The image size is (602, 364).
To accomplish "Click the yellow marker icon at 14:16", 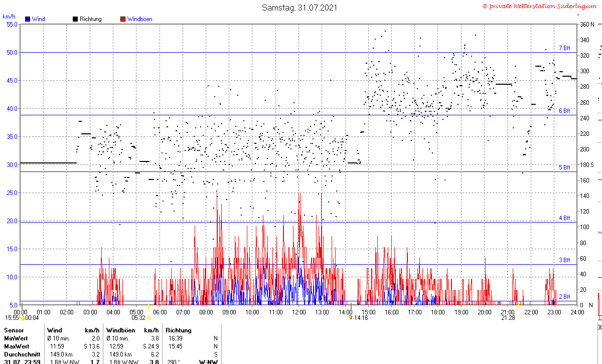I will 351,317.
